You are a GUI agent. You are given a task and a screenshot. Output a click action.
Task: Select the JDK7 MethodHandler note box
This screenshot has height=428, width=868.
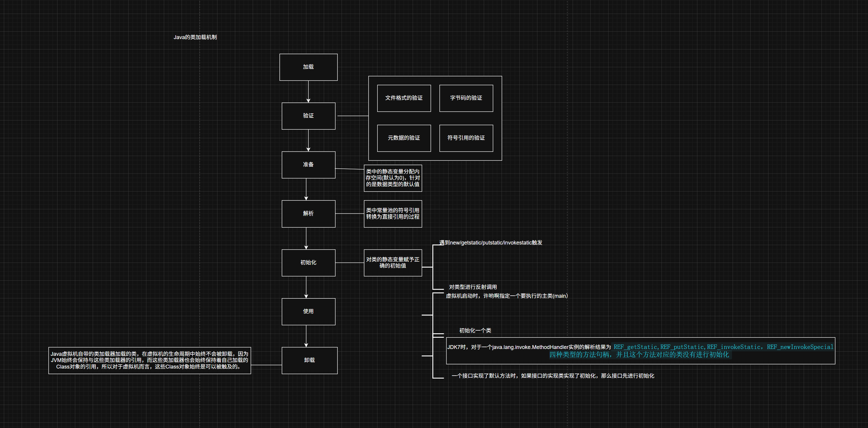(x=640, y=350)
